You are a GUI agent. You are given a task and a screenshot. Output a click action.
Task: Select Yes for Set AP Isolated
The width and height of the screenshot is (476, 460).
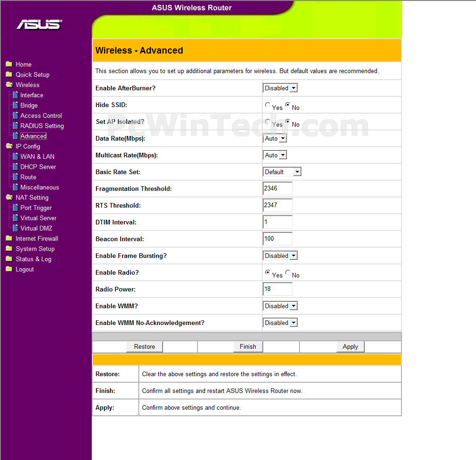(x=267, y=122)
